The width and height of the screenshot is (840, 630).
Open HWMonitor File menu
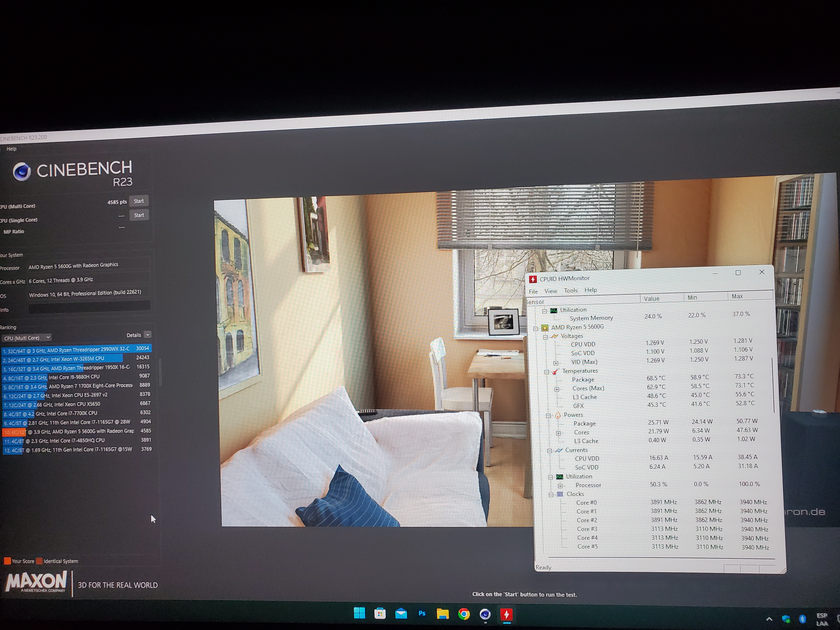pos(533,292)
